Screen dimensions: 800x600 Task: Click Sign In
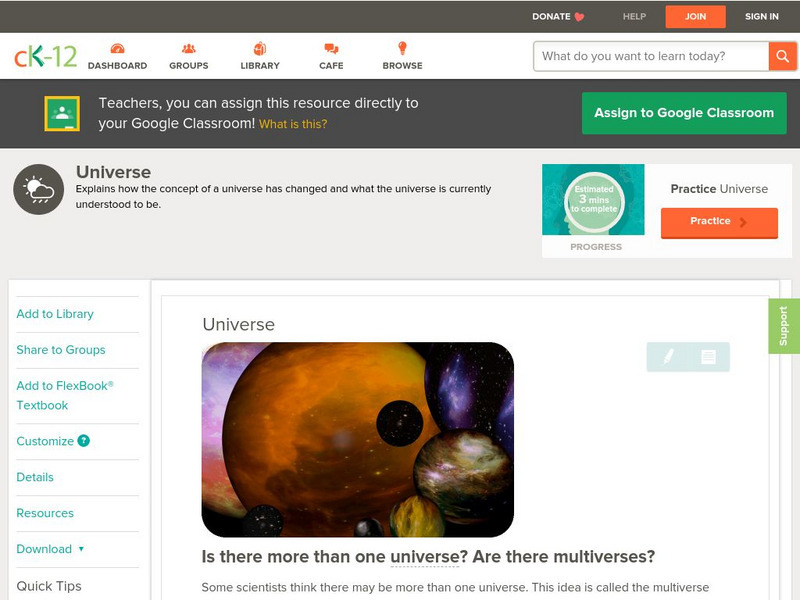click(x=762, y=16)
